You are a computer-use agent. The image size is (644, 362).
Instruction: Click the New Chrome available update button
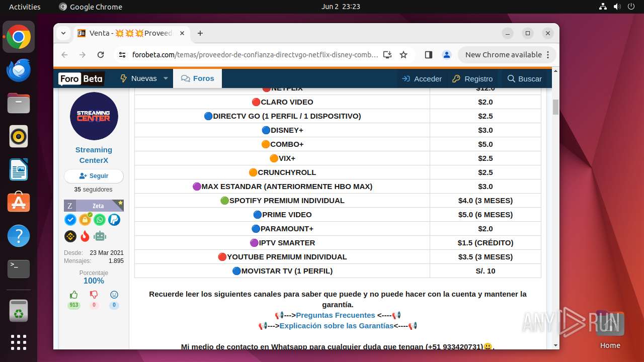[x=507, y=55]
